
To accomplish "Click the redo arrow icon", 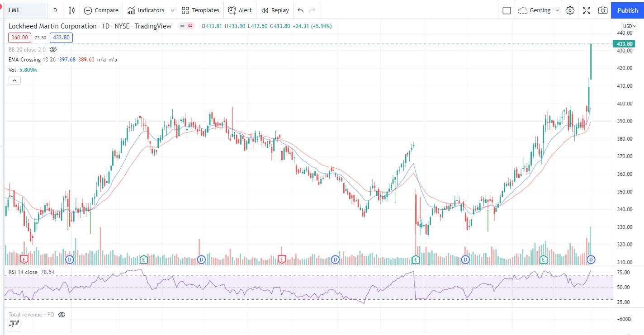I will (x=312, y=10).
